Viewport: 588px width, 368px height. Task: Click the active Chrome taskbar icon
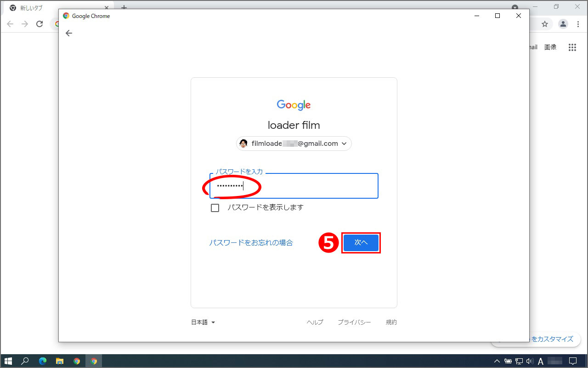(94, 361)
